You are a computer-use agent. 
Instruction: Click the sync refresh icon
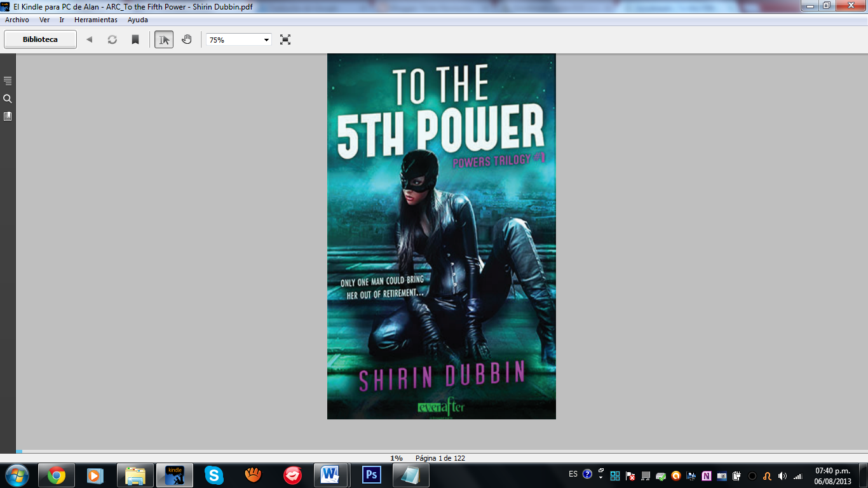pos(112,39)
